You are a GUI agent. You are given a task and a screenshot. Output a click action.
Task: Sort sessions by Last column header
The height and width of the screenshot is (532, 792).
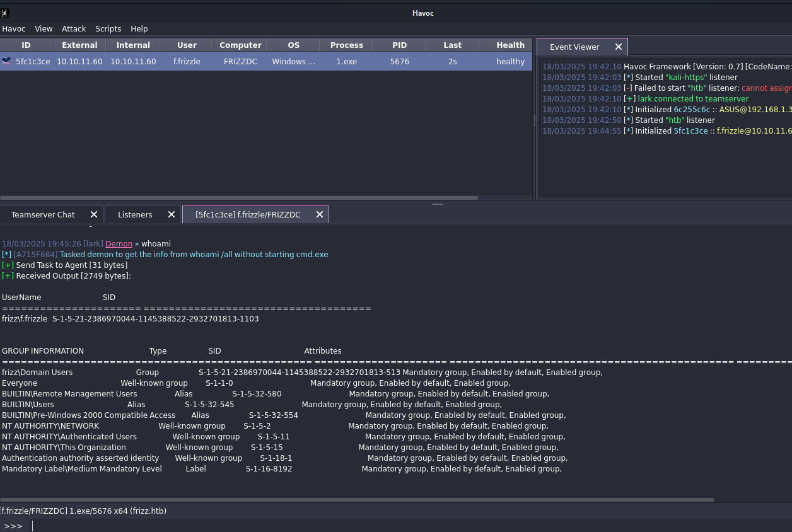[452, 45]
